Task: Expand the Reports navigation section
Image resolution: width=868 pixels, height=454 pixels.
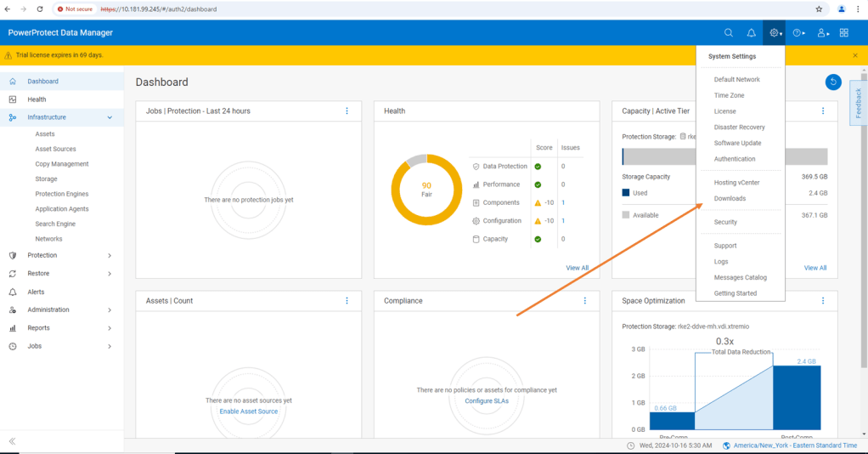Action: tap(110, 328)
